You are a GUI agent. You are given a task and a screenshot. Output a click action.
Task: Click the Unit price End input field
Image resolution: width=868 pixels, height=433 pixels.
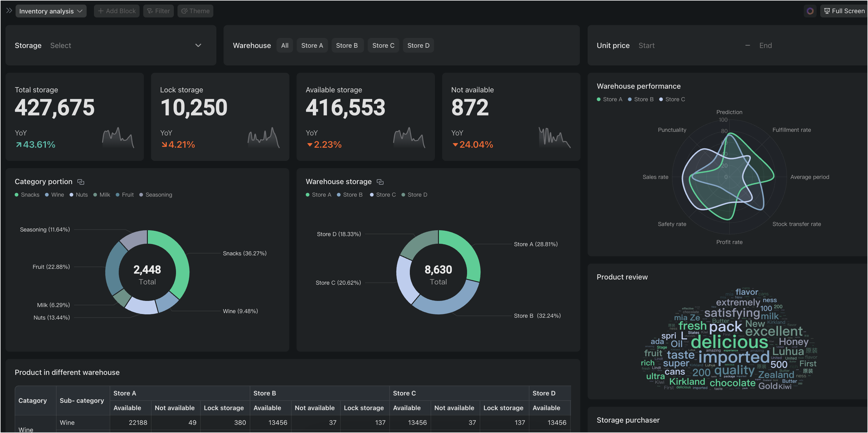click(809, 46)
